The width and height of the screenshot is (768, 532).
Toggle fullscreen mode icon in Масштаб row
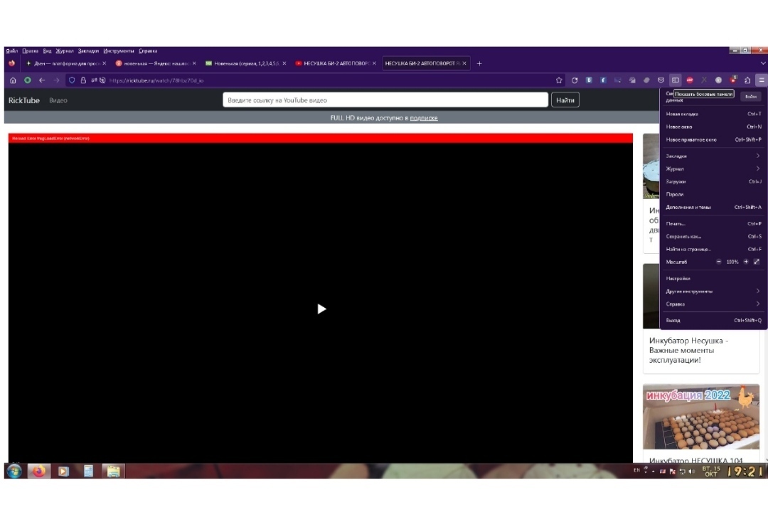pos(757,262)
